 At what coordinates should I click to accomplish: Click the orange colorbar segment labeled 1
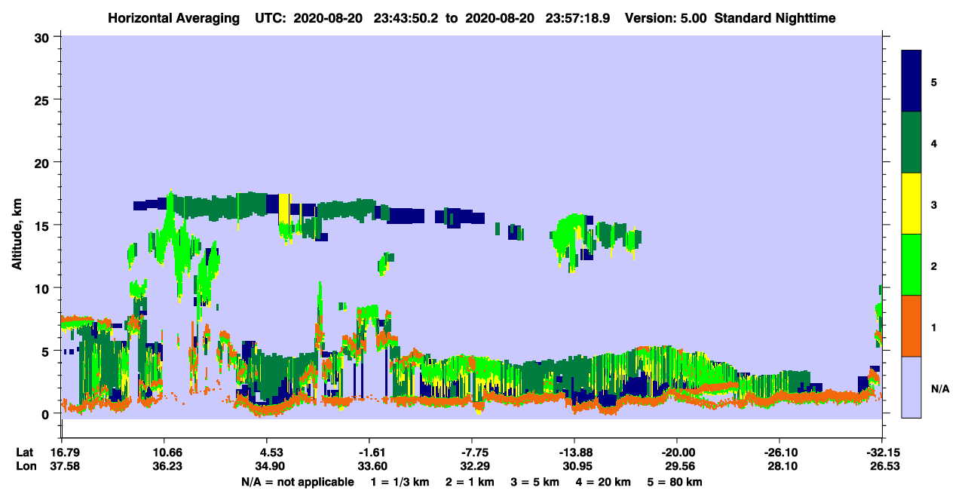911,326
